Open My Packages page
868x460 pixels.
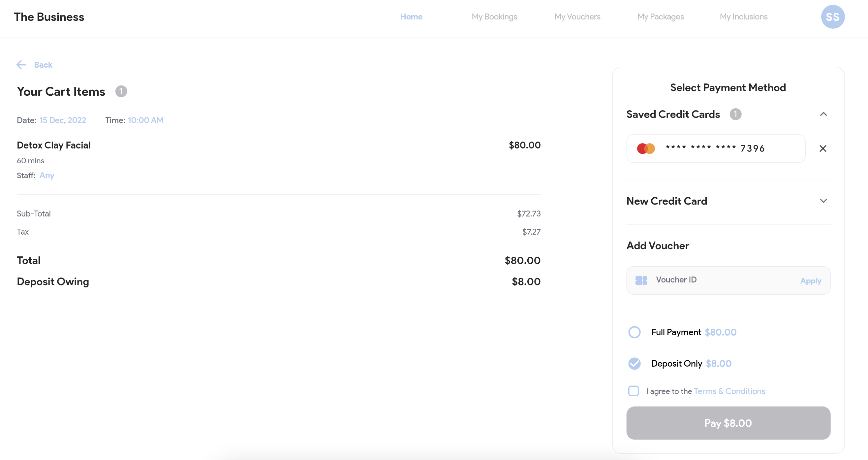click(661, 17)
